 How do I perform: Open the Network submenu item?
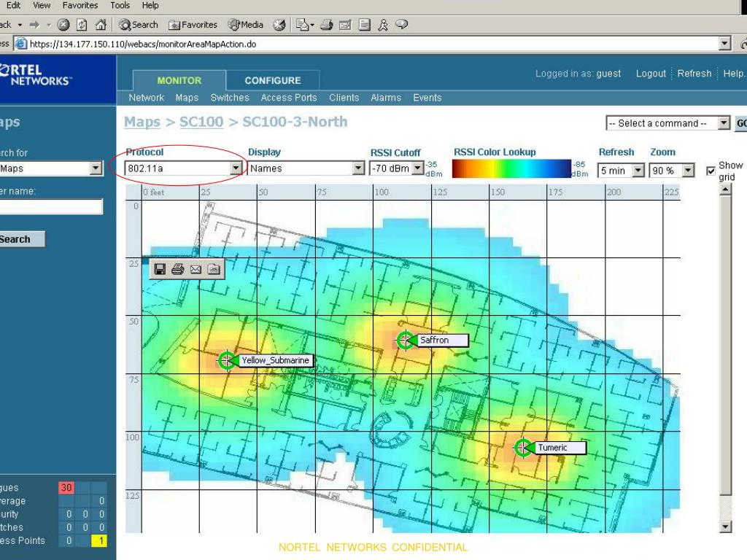pyautogui.click(x=146, y=98)
